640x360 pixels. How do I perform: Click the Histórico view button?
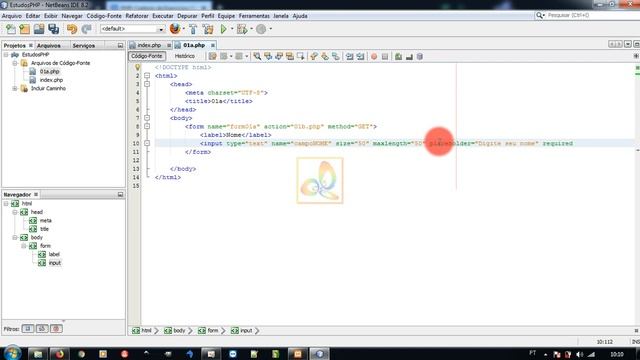pyautogui.click(x=184, y=56)
